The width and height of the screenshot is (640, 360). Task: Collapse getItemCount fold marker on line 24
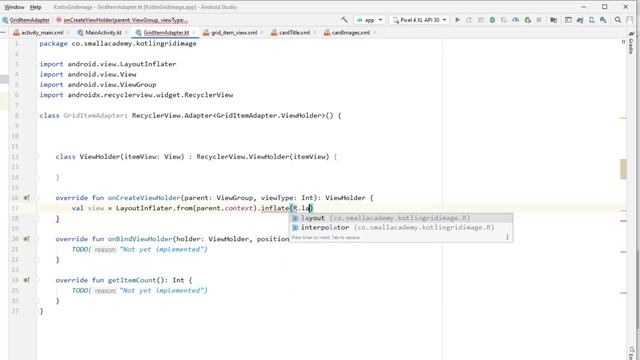pos(37,280)
